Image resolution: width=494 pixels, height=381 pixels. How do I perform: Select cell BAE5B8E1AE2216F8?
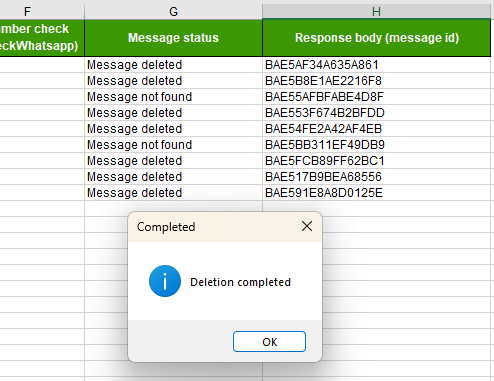pyautogui.click(x=377, y=81)
